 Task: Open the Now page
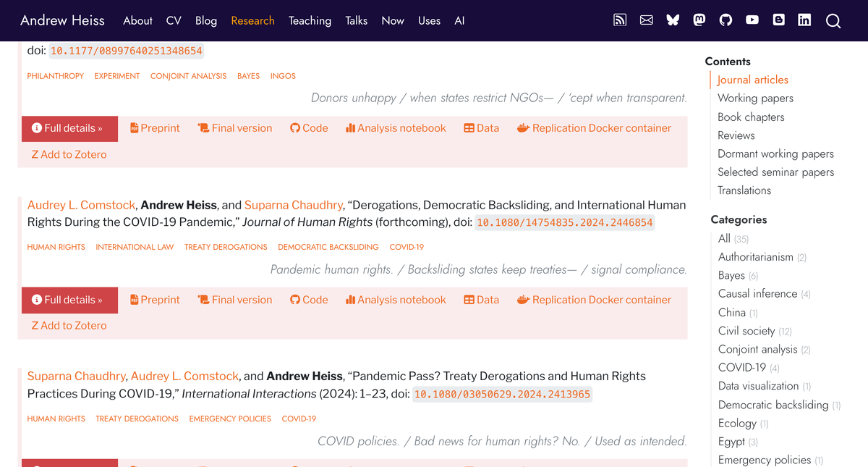(393, 20)
